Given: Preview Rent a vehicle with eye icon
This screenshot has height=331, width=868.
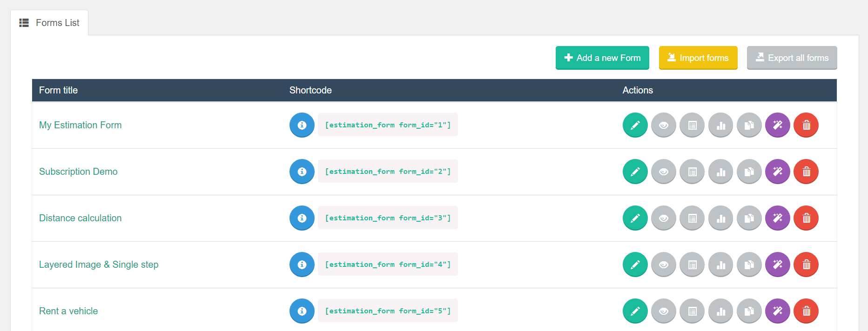Looking at the screenshot, I should pyautogui.click(x=664, y=311).
